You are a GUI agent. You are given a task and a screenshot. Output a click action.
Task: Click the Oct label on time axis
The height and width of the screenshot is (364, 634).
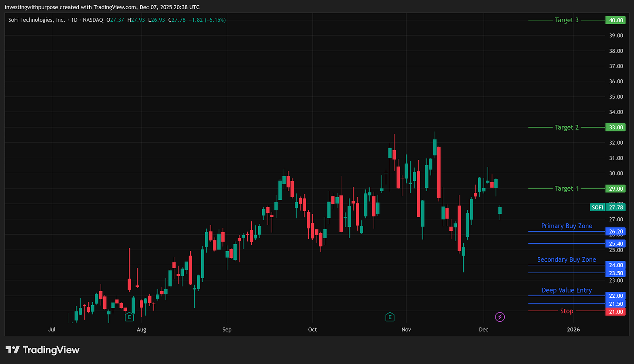pyautogui.click(x=312, y=330)
